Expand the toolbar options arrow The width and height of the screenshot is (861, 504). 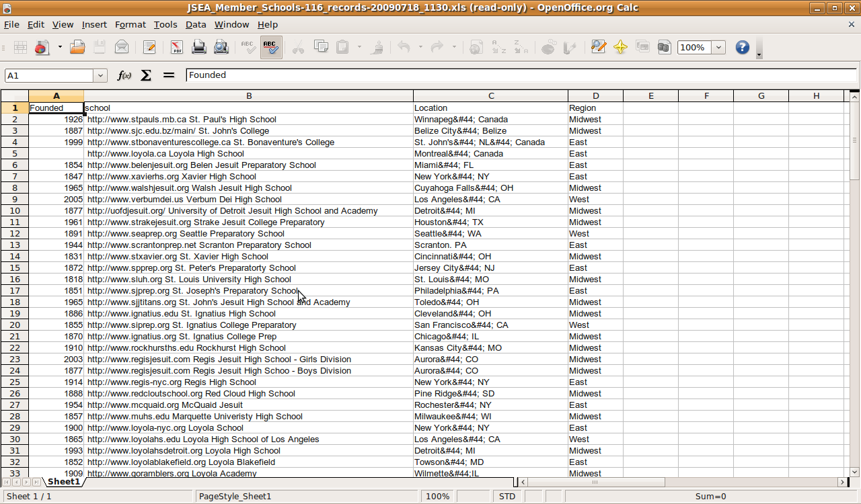tap(759, 54)
